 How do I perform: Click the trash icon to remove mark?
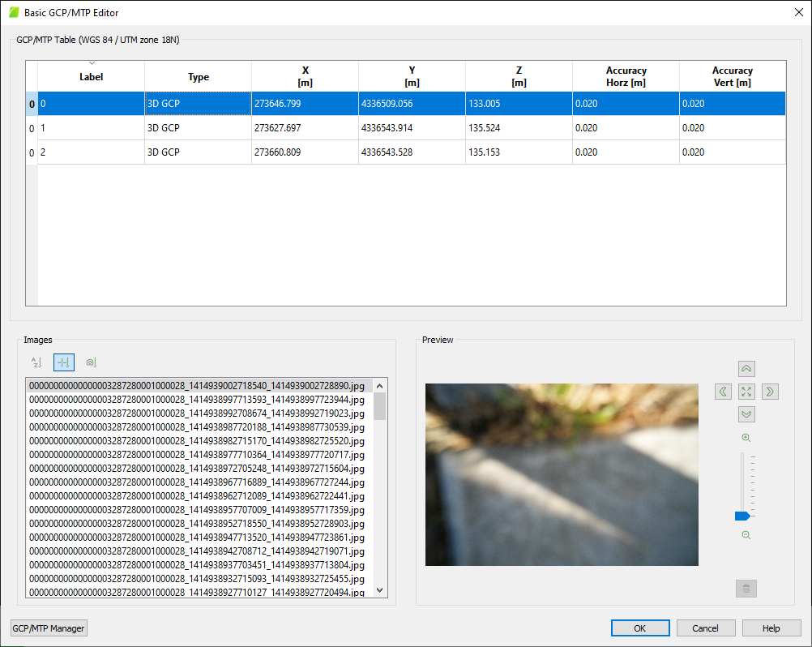pyautogui.click(x=746, y=589)
